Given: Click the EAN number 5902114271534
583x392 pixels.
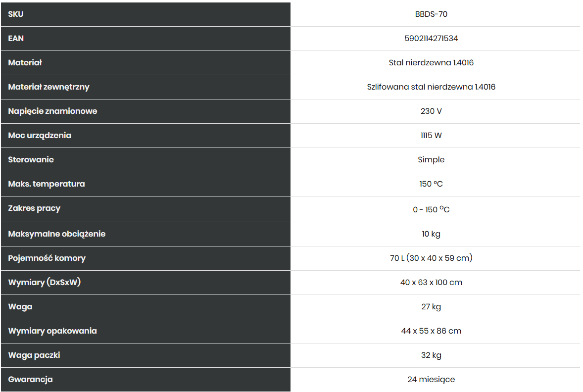Looking at the screenshot, I should 431,38.
